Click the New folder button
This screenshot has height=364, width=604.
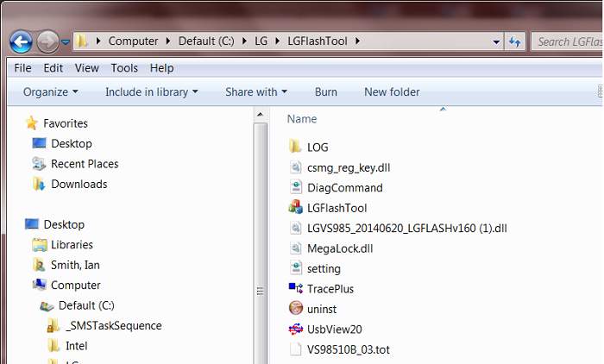click(392, 92)
